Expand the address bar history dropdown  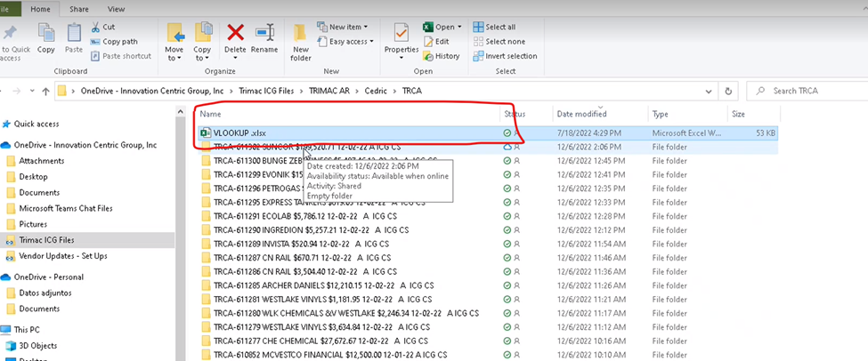(709, 92)
